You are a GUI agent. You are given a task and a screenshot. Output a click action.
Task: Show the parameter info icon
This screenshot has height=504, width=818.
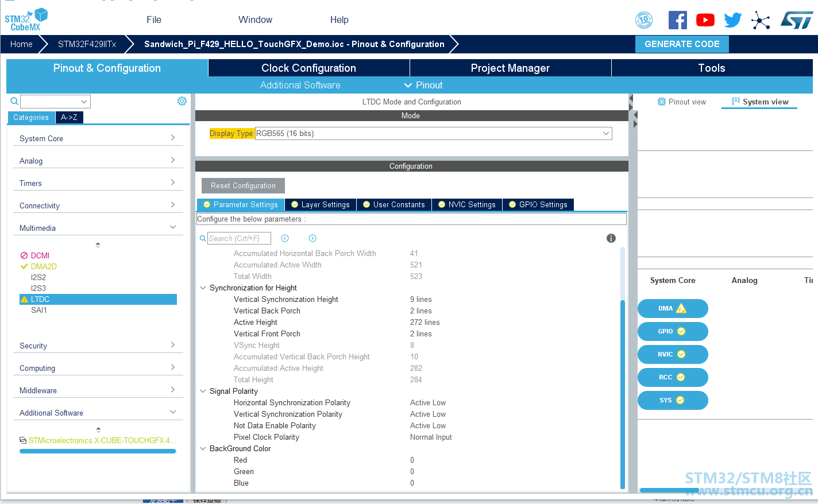coord(611,238)
